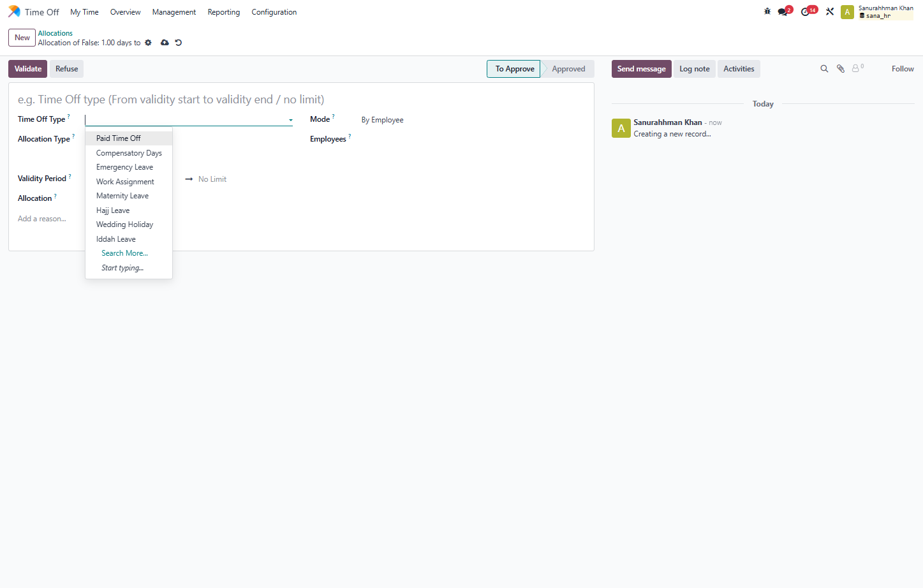Screen dimensions: 923x588
Task: Open the debug bug icon menu
Action: pyautogui.click(x=767, y=11)
